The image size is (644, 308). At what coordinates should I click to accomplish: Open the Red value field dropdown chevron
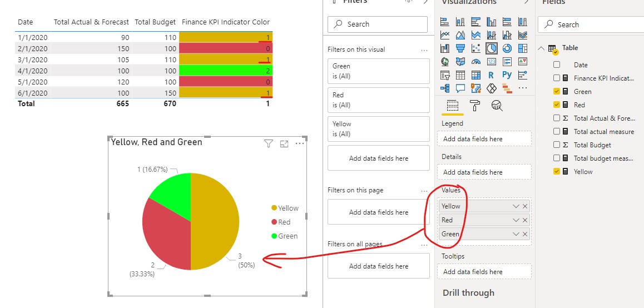point(516,220)
